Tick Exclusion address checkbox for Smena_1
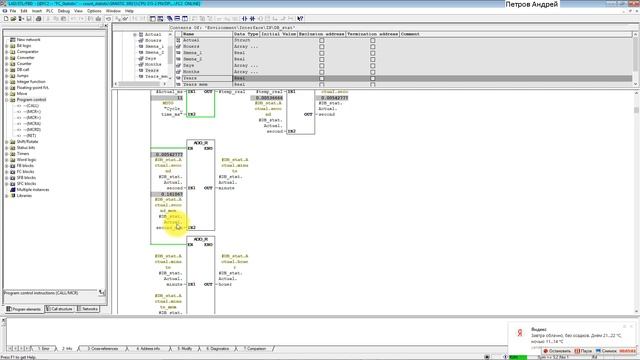Image resolution: width=640 pixels, height=360 pixels. point(322,53)
